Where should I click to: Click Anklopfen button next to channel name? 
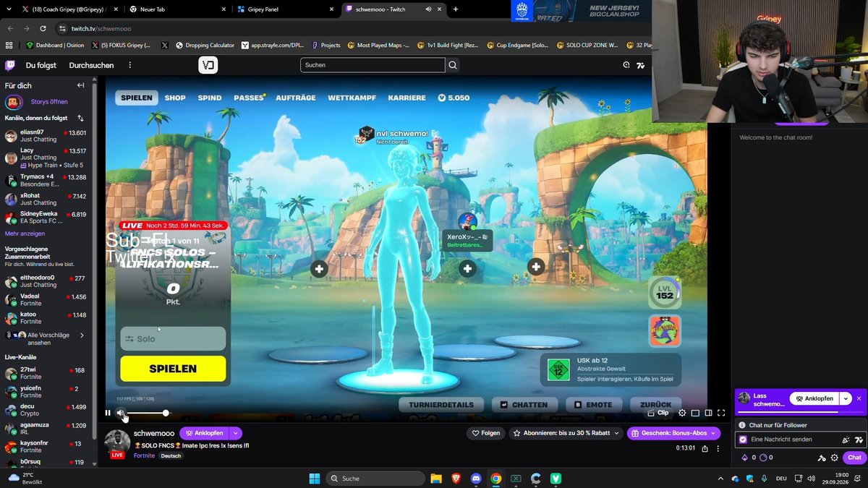point(204,433)
